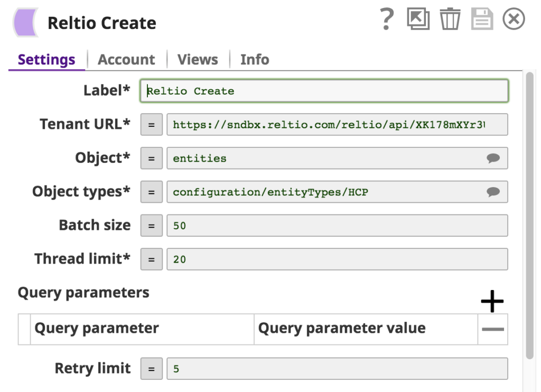Click the pop-out window icon
This screenshot has height=392, width=541.
pos(418,19)
